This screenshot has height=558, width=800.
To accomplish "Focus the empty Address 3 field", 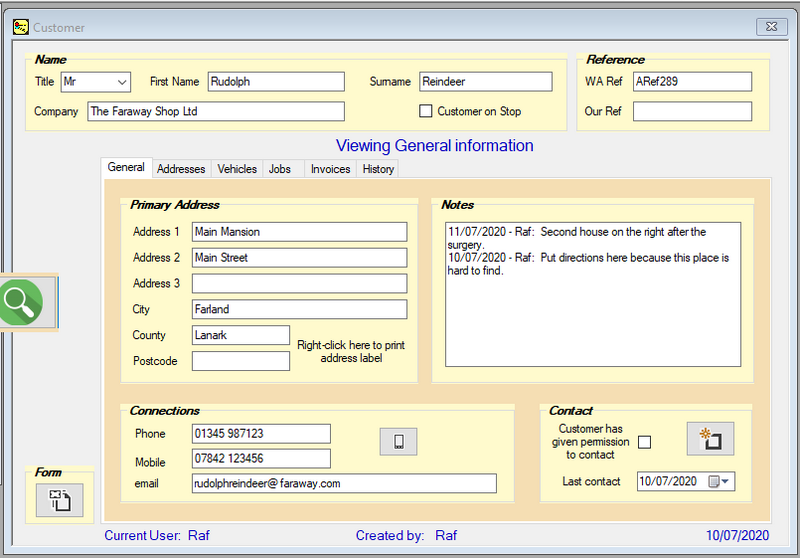I will point(299,284).
